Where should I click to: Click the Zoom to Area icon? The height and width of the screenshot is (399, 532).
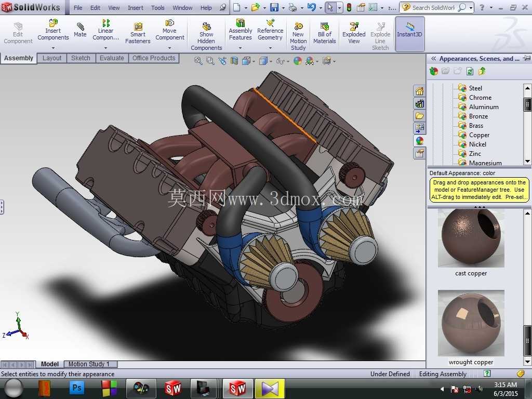210,61
